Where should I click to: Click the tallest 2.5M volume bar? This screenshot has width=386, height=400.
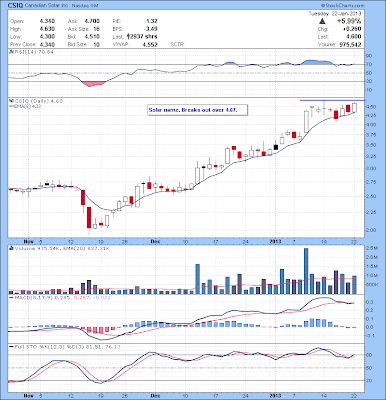306,271
